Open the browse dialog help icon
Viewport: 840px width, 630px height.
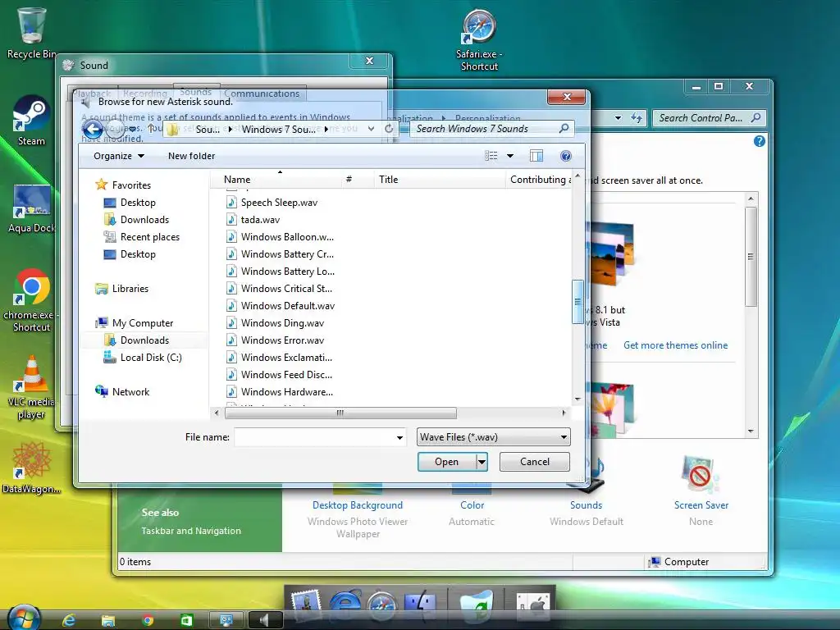pyautogui.click(x=566, y=156)
